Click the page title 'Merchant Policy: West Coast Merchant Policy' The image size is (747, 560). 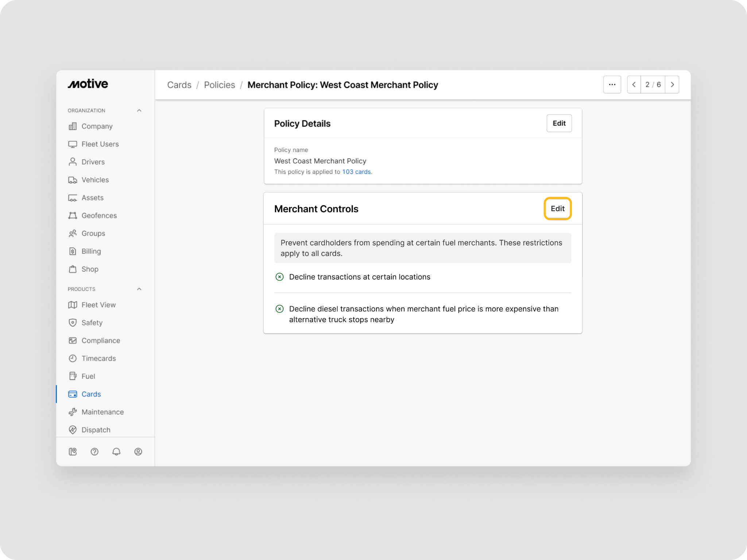[343, 85]
